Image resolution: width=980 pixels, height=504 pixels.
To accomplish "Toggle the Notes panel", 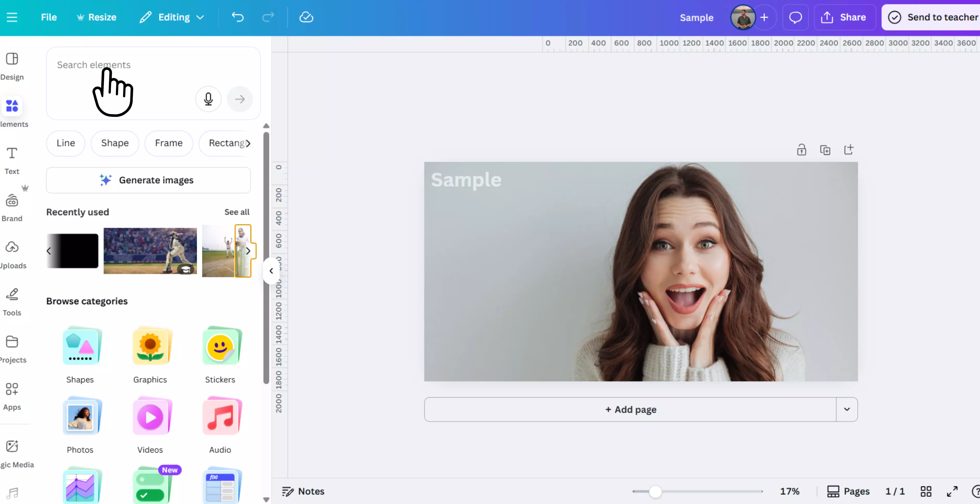I will click(x=303, y=491).
